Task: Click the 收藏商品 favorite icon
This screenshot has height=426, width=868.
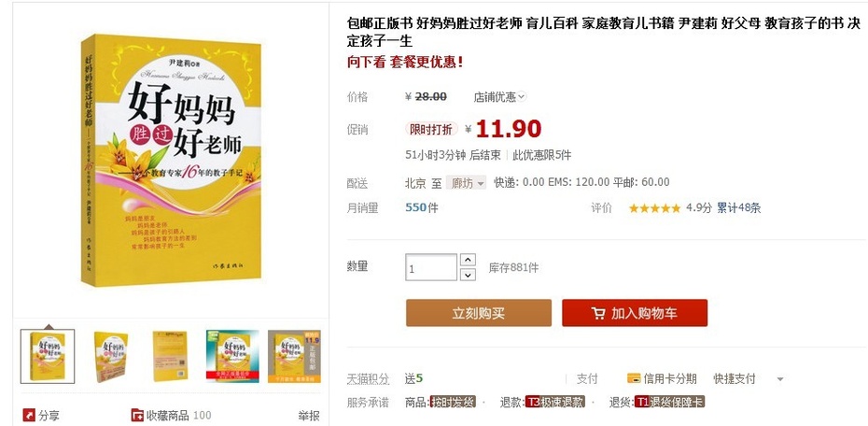Action: tap(136, 415)
